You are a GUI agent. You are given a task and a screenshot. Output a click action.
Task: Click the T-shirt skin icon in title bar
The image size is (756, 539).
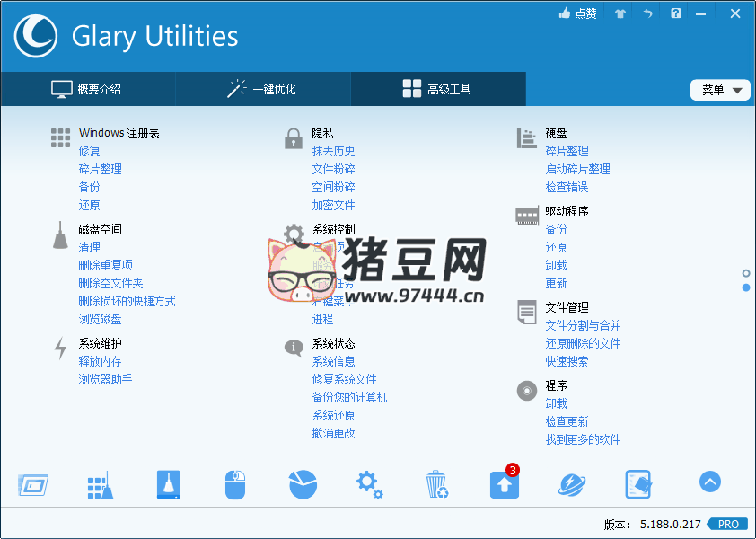click(620, 13)
